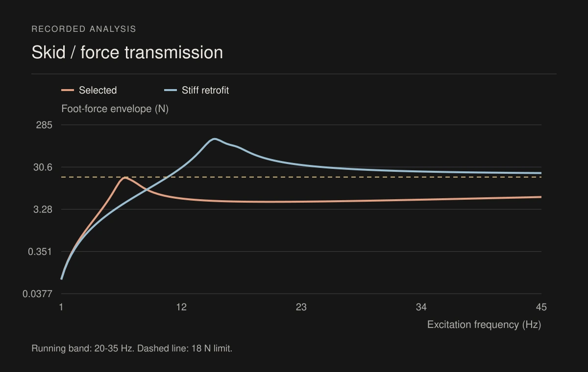Click the 45 Hz x-axis tick
The height and width of the screenshot is (372, 588).
(541, 307)
